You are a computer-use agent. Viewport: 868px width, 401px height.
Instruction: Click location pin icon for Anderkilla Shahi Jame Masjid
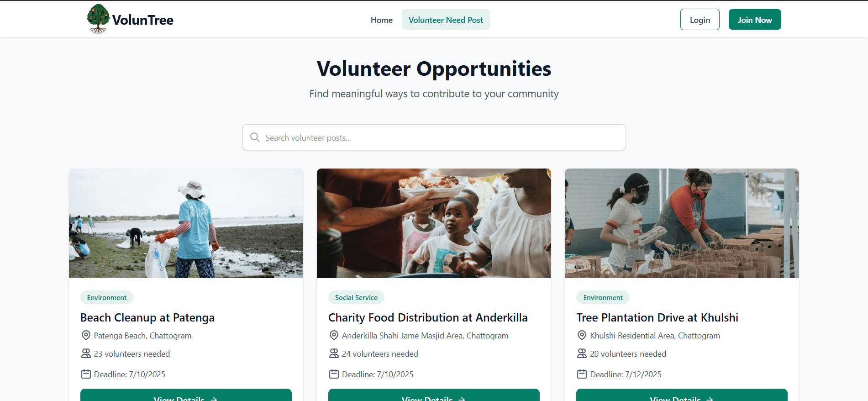coord(334,335)
